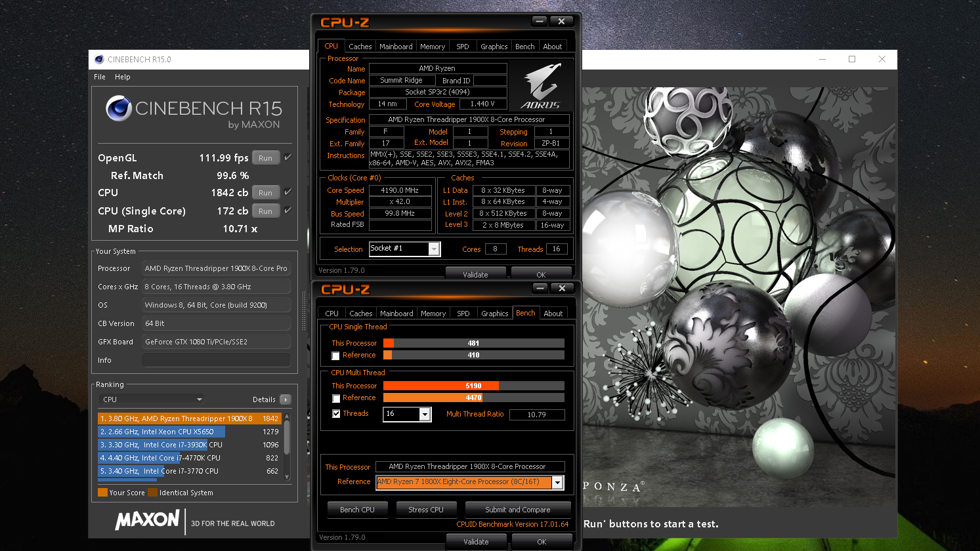Image resolution: width=980 pixels, height=551 pixels.
Task: Minimize the CPU-Z Bench tab window
Action: tap(540, 288)
